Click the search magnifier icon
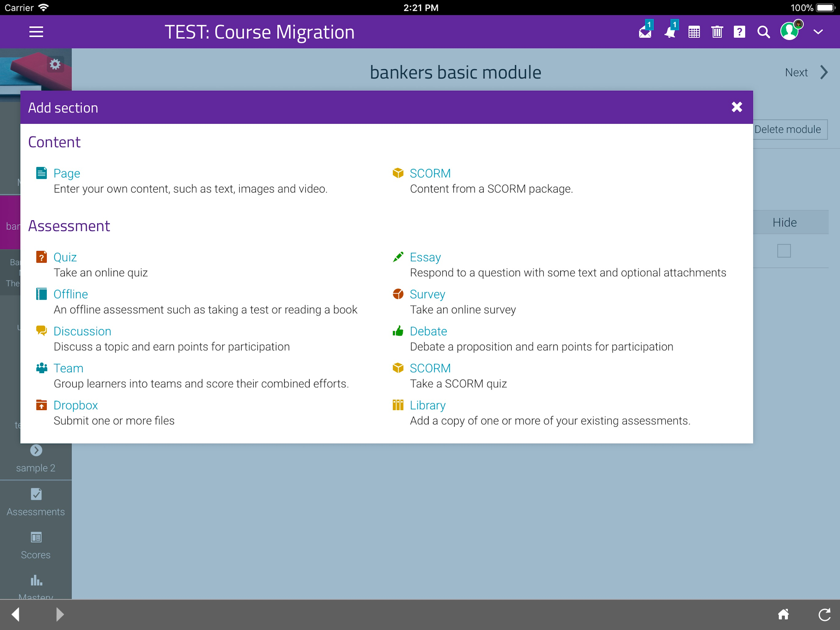 tap(763, 32)
